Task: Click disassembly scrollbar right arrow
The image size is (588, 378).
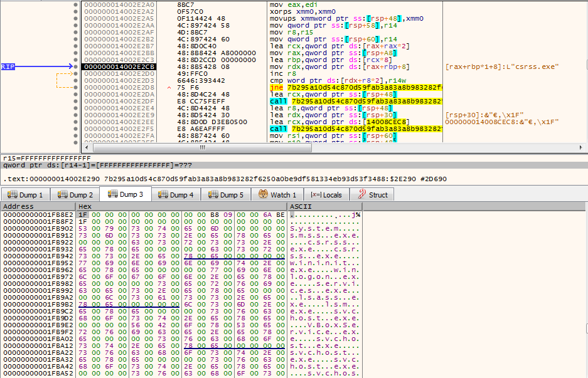Action: pos(581,147)
